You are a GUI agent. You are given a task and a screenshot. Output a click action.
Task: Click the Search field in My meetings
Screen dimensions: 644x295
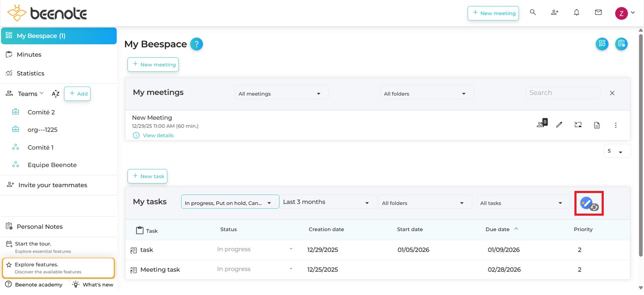pos(563,92)
